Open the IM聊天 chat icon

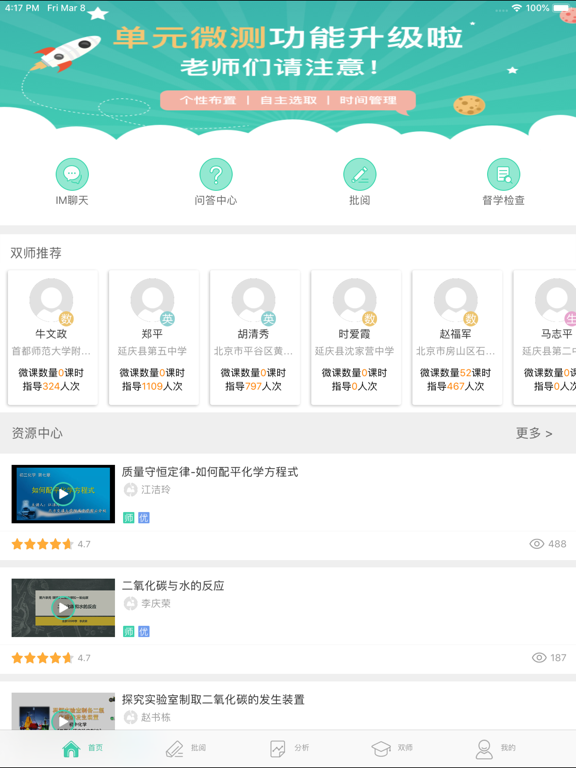(x=72, y=174)
